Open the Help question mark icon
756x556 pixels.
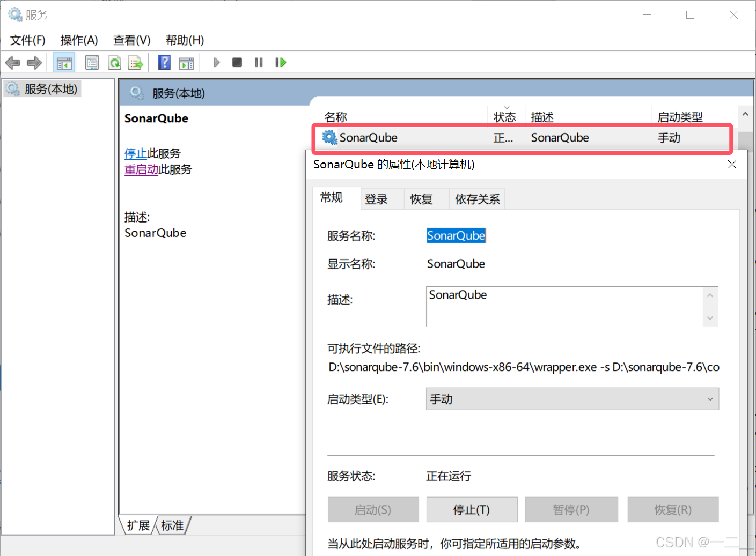(x=164, y=62)
